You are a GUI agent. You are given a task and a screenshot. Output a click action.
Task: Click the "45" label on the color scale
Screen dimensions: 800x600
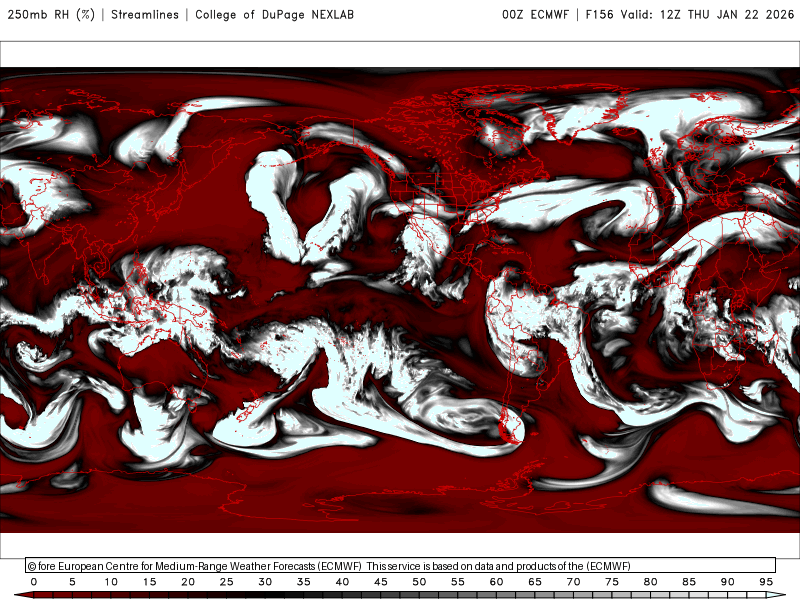pyautogui.click(x=381, y=582)
